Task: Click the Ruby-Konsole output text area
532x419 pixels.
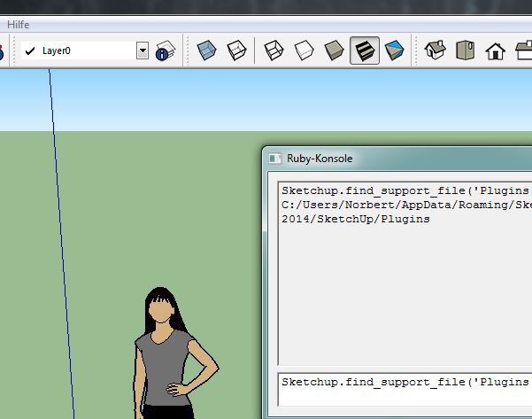Action: tap(405, 274)
